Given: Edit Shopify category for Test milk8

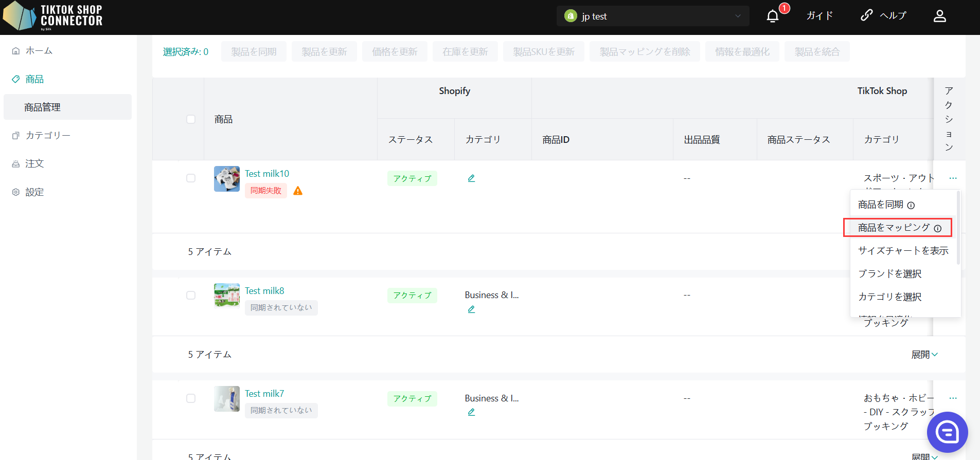Looking at the screenshot, I should click(471, 309).
